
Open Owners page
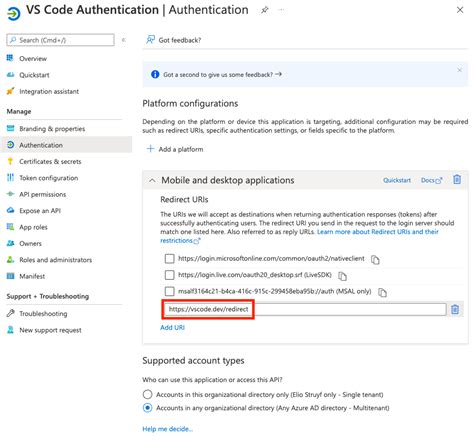tap(30, 243)
